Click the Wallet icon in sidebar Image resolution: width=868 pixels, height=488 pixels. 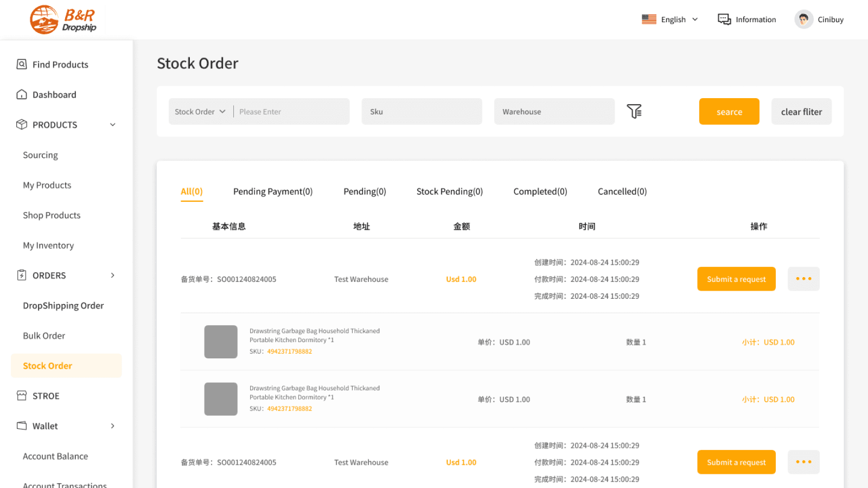coord(21,426)
